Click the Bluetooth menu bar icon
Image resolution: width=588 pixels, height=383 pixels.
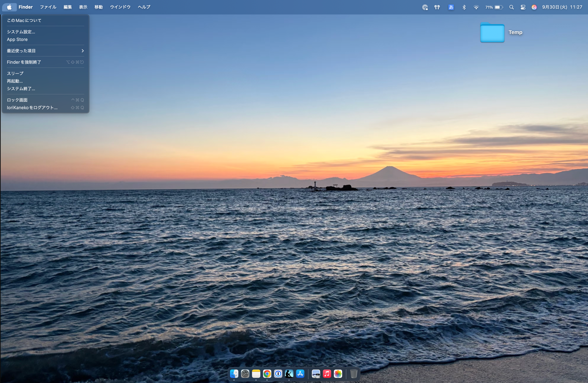[x=464, y=7]
